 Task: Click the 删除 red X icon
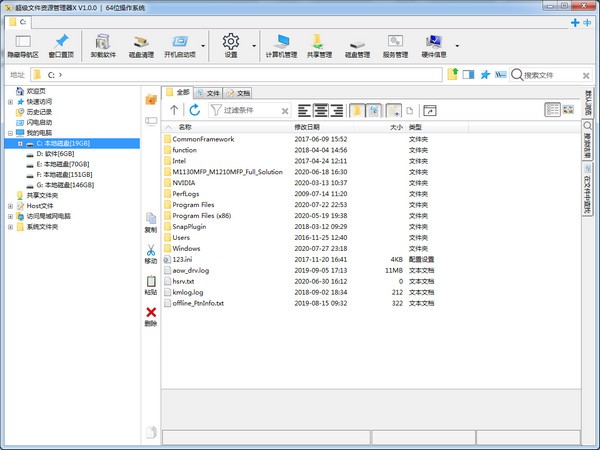click(x=151, y=314)
